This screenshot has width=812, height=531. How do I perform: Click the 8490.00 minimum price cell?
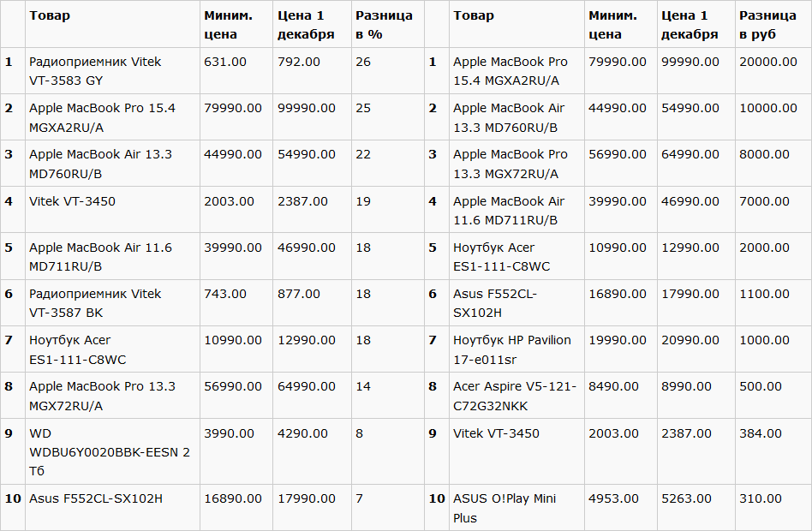tap(613, 386)
